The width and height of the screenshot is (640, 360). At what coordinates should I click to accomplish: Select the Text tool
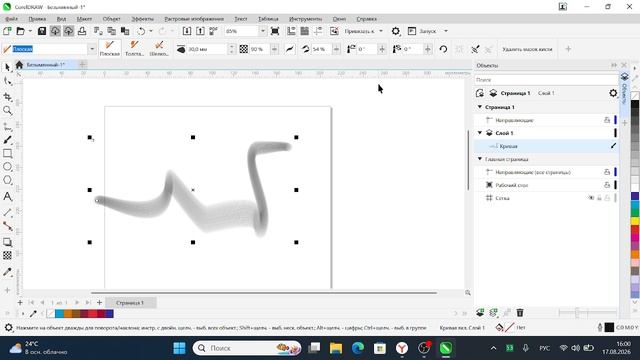click(x=7, y=197)
